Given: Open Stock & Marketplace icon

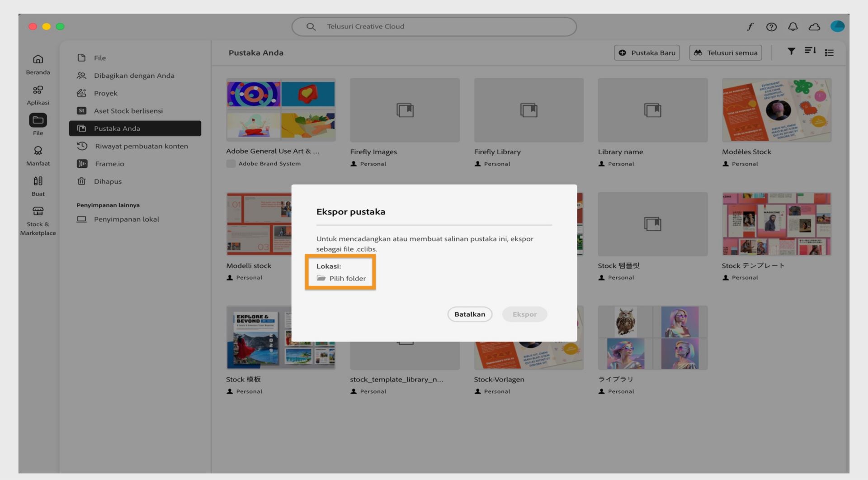Looking at the screenshot, I should pos(38,211).
